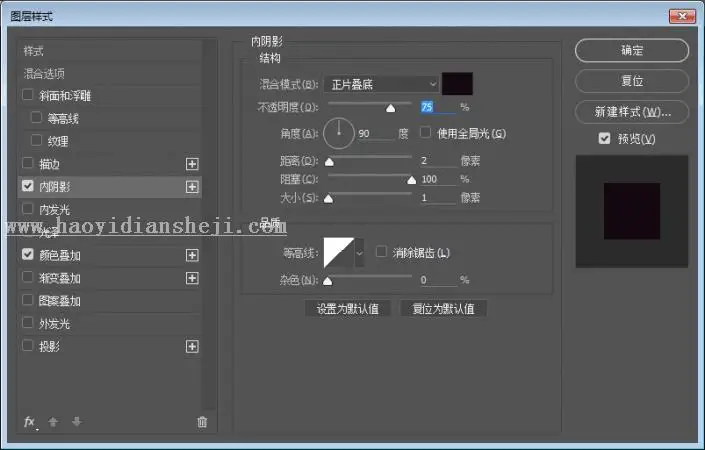Click the 不透明度 value field showing 75
Image resolution: width=705 pixels, height=450 pixels.
coord(438,107)
